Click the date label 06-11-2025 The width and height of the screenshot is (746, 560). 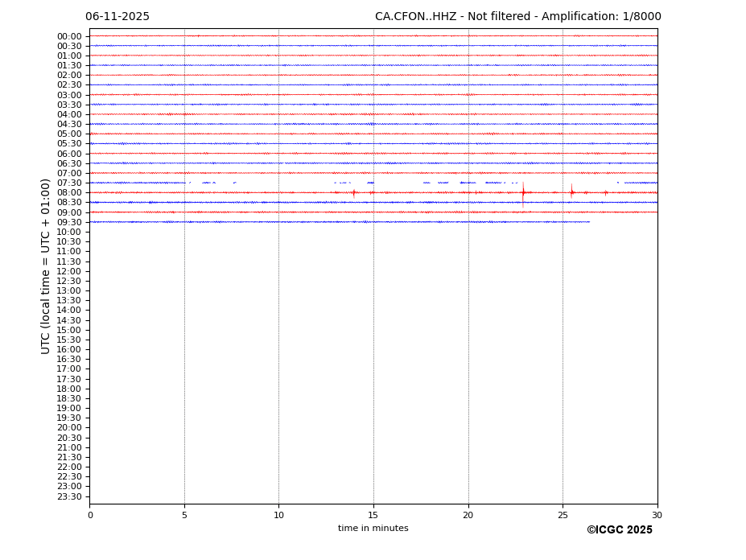[x=117, y=17]
